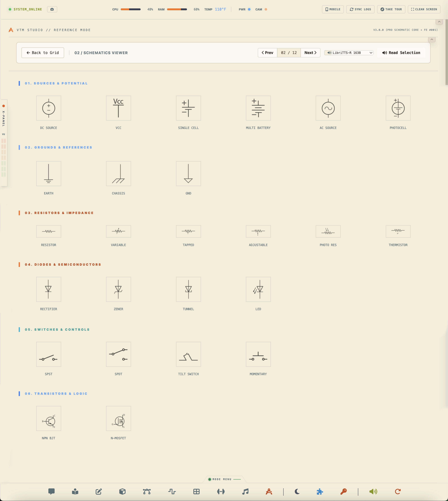The width and height of the screenshot is (448, 501).
Task: Click the RAM usage bar
Action: point(177,9)
